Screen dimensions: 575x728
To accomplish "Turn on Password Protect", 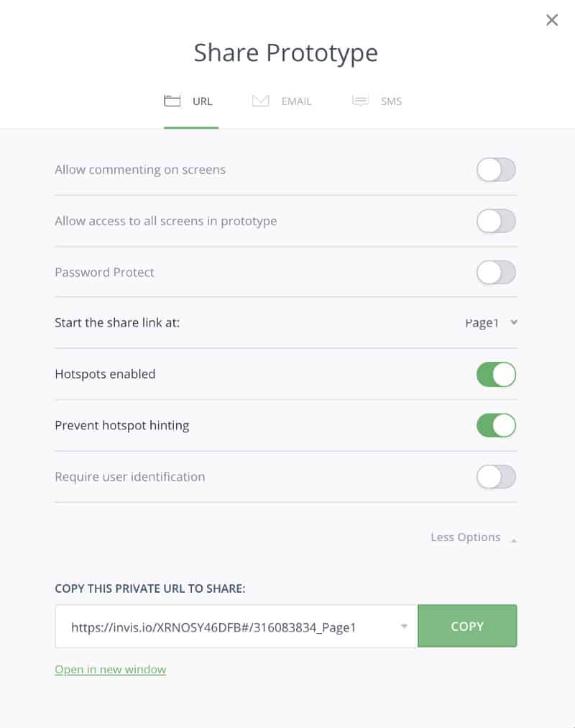I will [496, 272].
